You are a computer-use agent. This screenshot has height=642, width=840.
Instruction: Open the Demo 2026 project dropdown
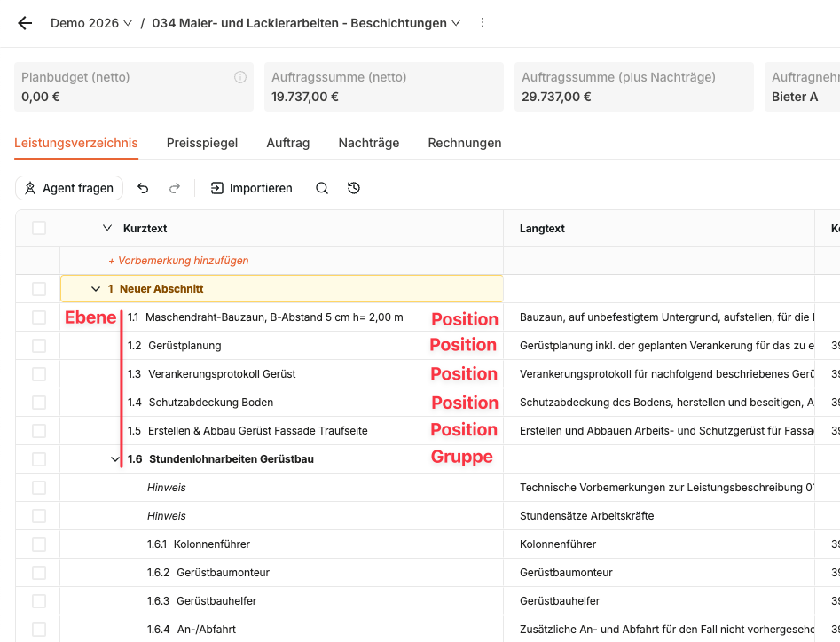pyautogui.click(x=91, y=23)
